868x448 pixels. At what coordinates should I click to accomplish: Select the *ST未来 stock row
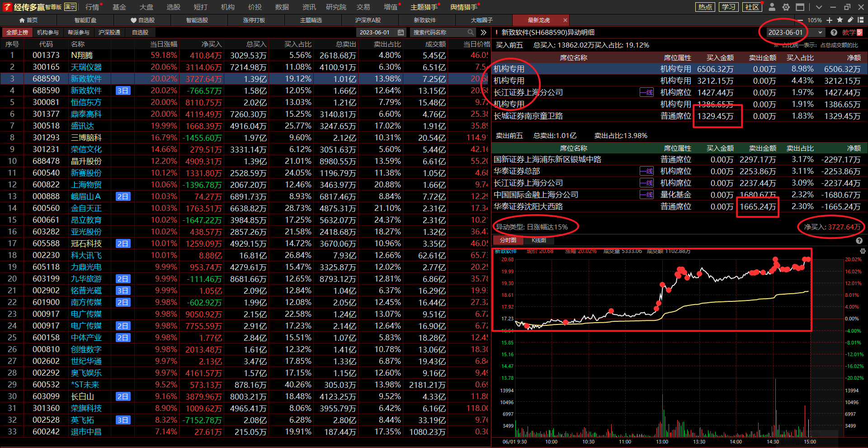pos(245,385)
